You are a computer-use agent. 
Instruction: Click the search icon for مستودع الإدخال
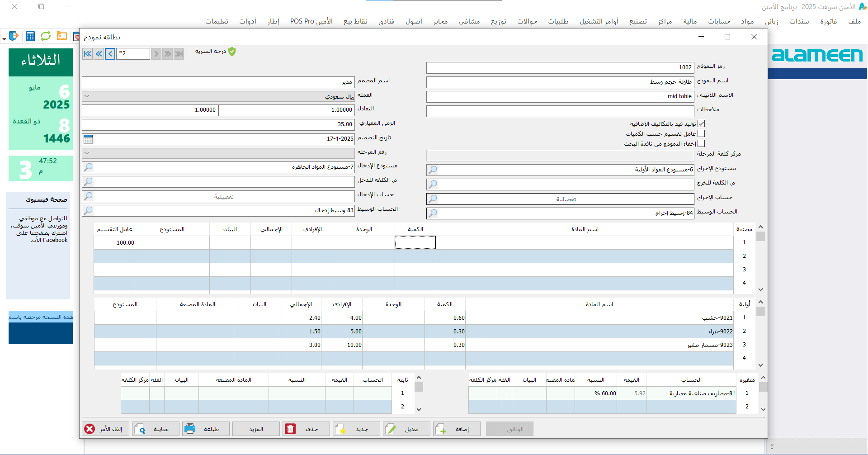[x=88, y=167]
